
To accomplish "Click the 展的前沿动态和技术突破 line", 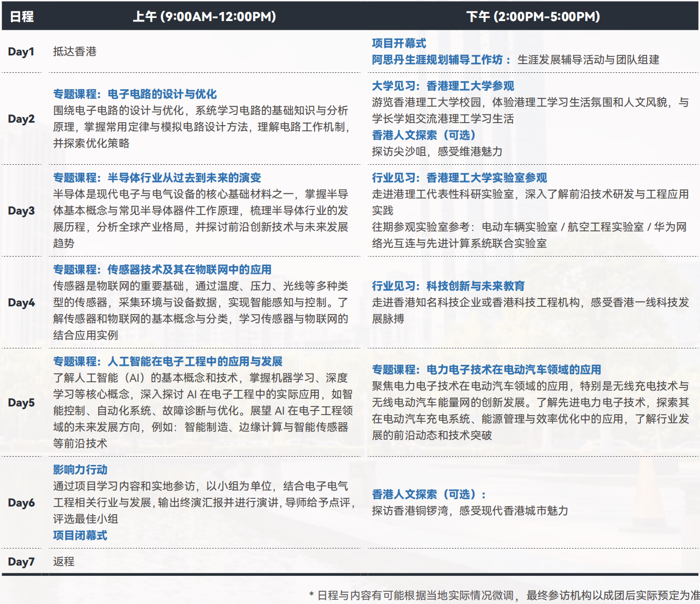I will point(432,436).
